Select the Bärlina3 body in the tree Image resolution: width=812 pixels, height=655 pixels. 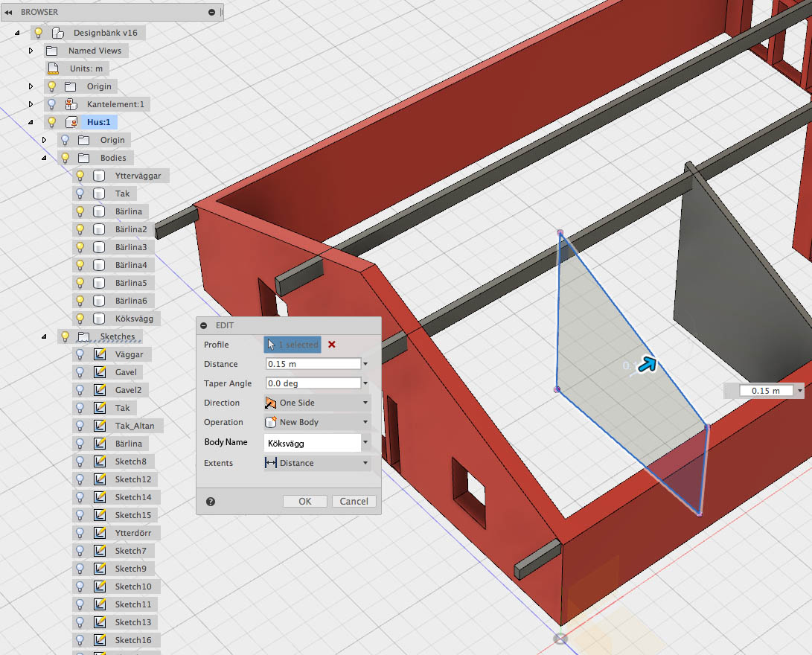pyautogui.click(x=130, y=247)
